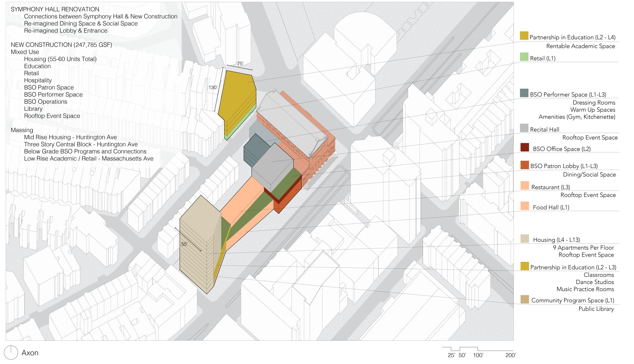Click the 75' dimension label

240,63
